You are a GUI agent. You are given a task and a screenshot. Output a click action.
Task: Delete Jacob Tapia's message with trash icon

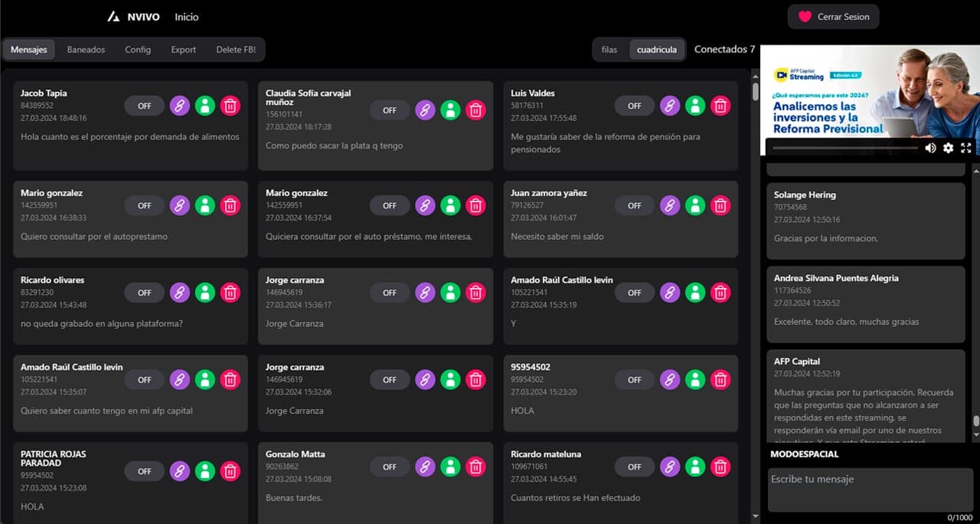pos(230,106)
